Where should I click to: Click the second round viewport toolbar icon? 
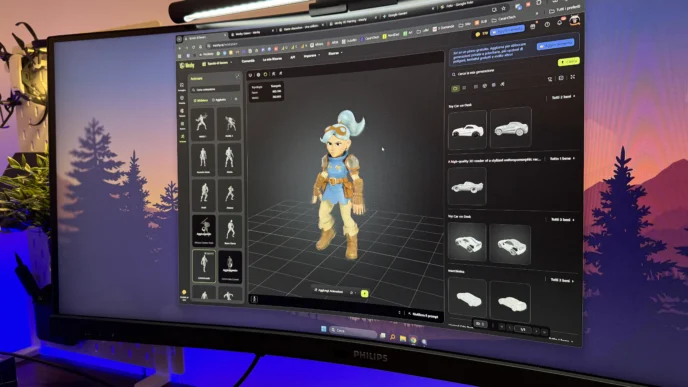point(258,75)
